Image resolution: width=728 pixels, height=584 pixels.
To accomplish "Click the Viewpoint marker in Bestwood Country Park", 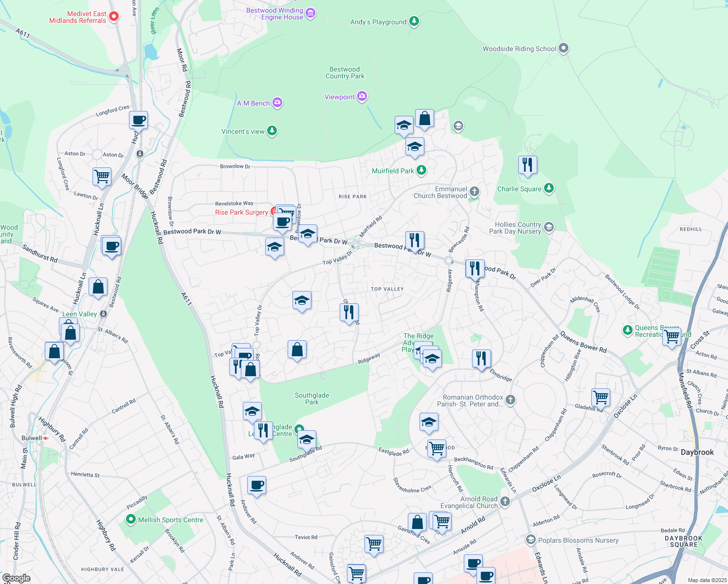I will click(x=362, y=96).
